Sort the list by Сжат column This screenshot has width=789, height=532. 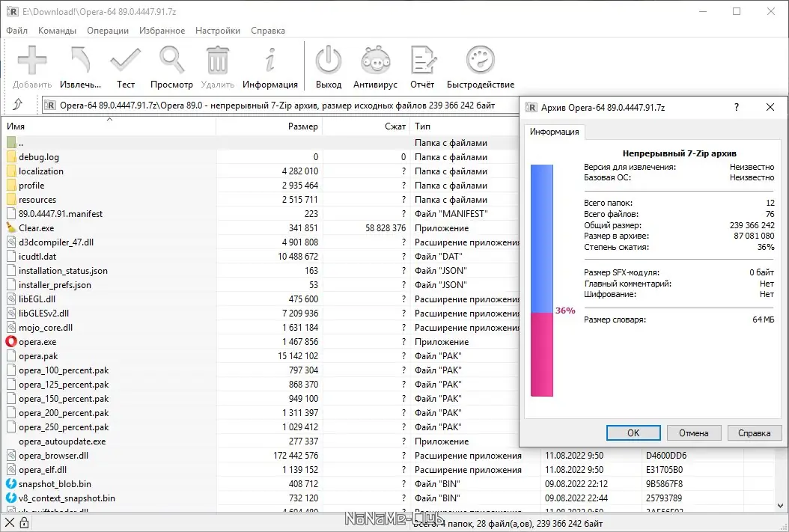pos(366,126)
